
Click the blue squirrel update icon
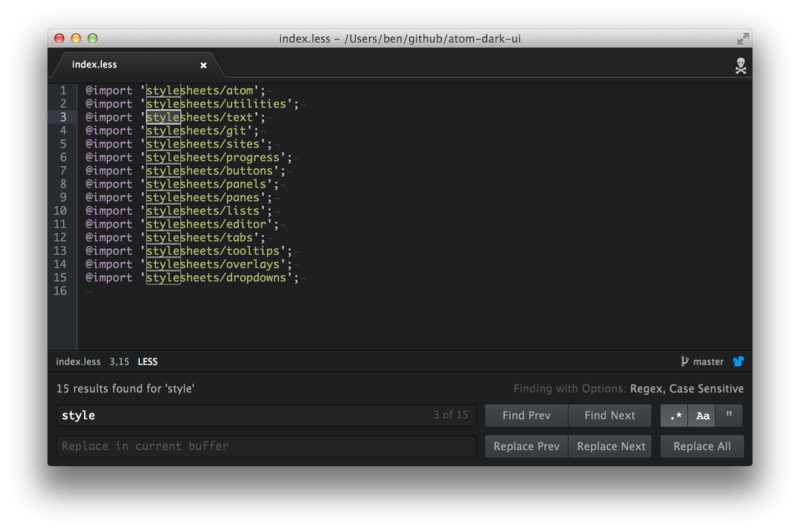(x=738, y=362)
